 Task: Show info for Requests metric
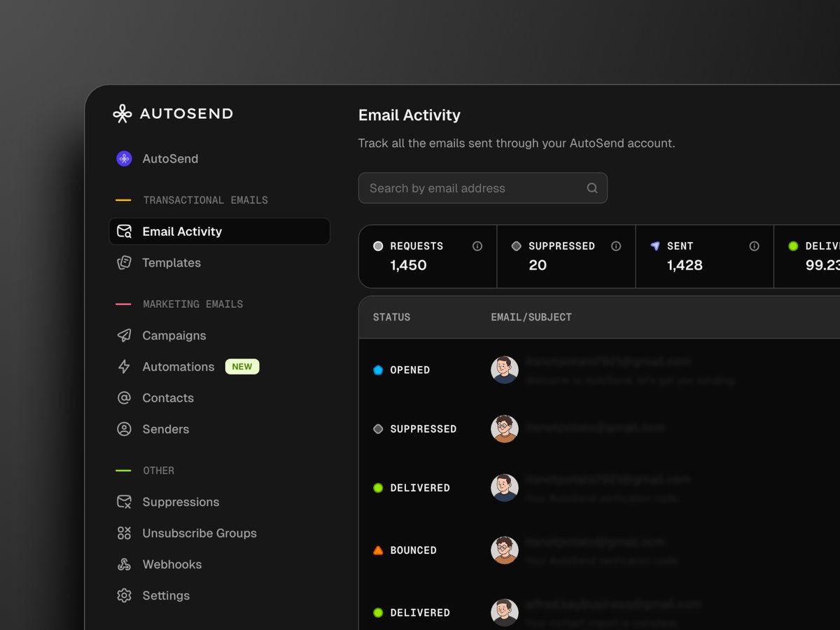(x=477, y=246)
